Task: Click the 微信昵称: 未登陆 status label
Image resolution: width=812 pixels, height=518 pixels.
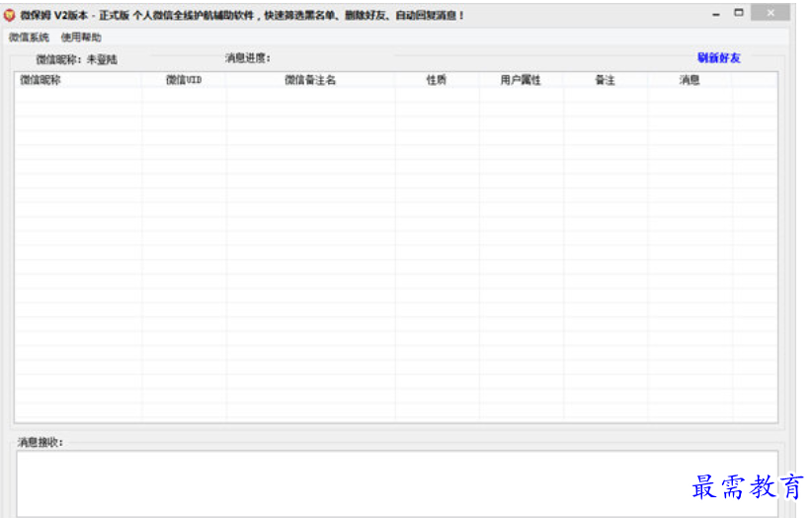Action: [x=77, y=60]
